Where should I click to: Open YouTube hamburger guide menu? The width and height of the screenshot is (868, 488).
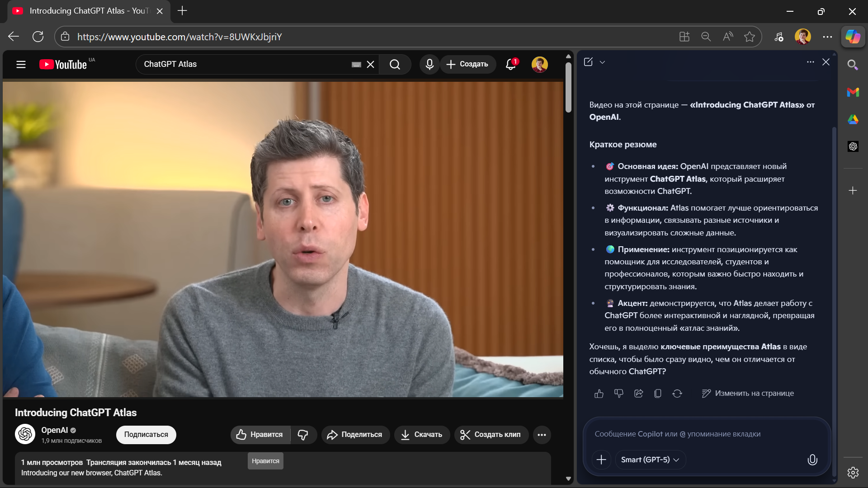tap(21, 64)
